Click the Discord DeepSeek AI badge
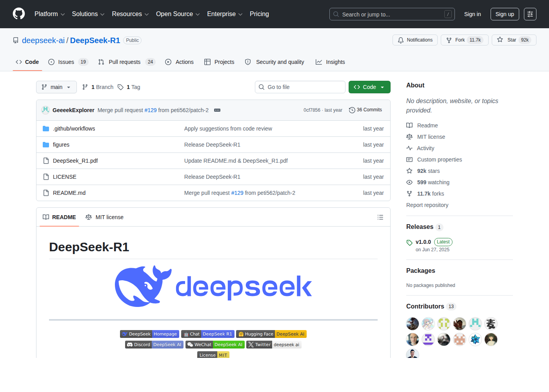This screenshot has height=392, width=549. 154,345
